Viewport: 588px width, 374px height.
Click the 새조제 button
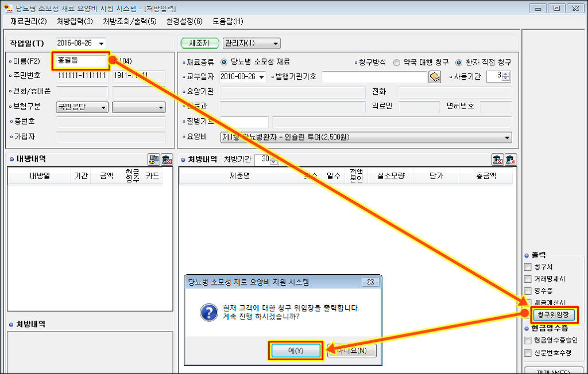(x=200, y=44)
